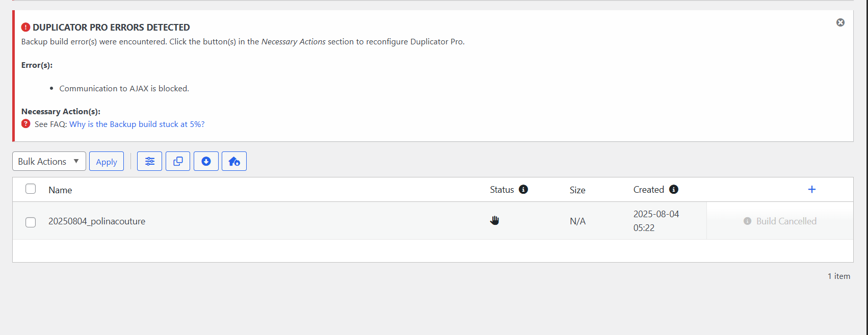Click the blue download arrow icon button

coord(206,161)
